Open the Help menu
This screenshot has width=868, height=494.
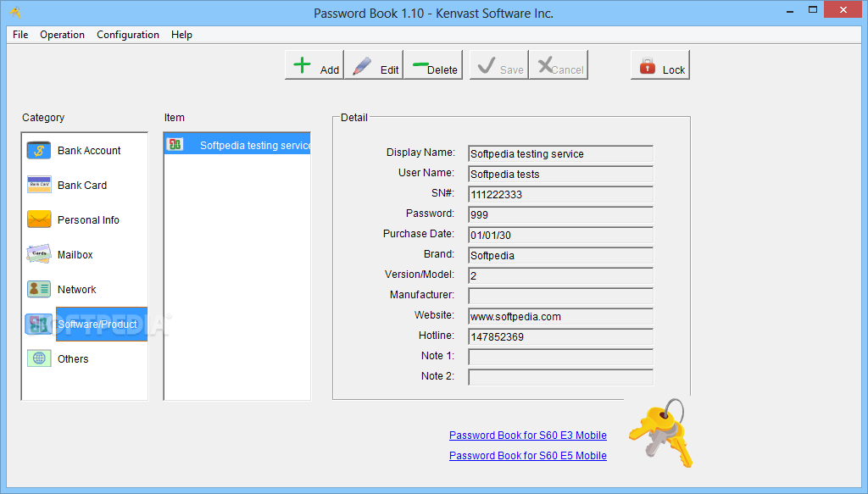coord(181,34)
